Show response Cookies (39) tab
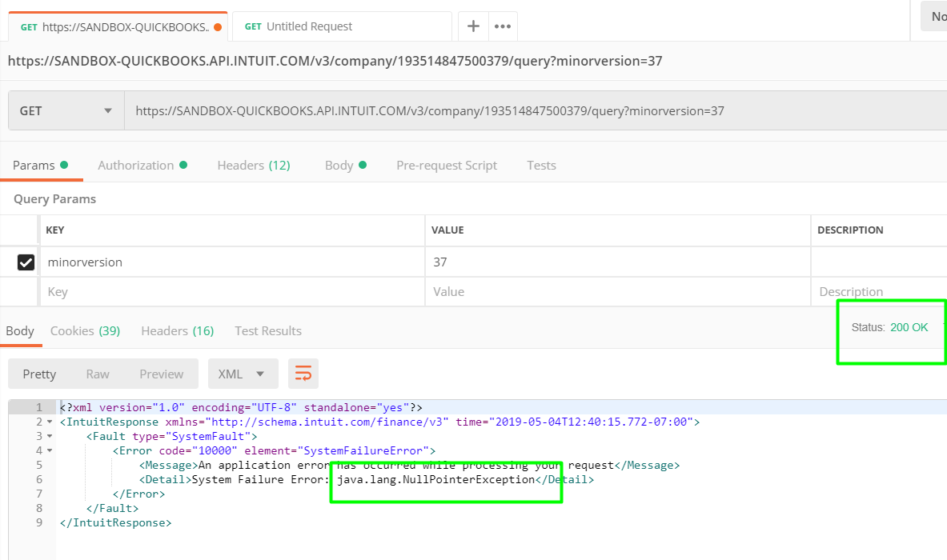 tap(85, 331)
